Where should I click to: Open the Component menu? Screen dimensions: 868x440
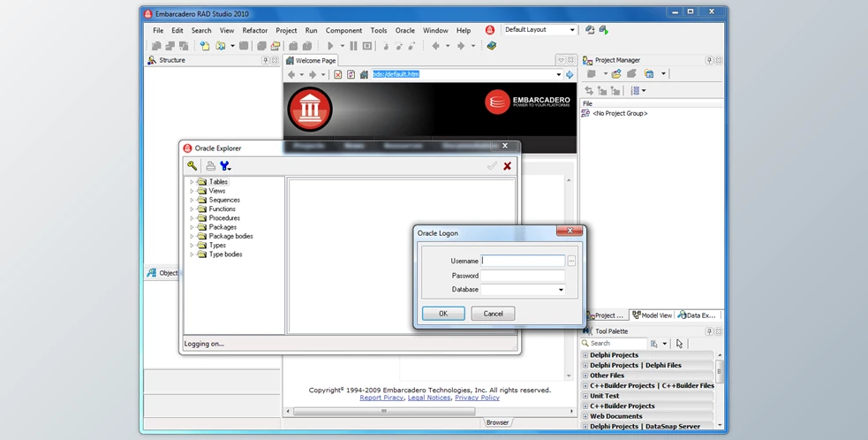pos(343,30)
